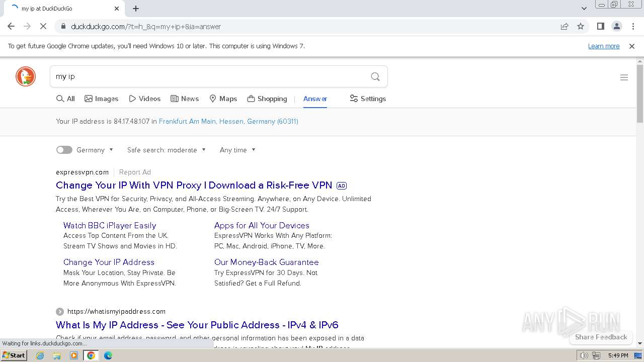The width and height of the screenshot is (644, 362).
Task: Open Chrome three-dot menu
Action: 632,26
